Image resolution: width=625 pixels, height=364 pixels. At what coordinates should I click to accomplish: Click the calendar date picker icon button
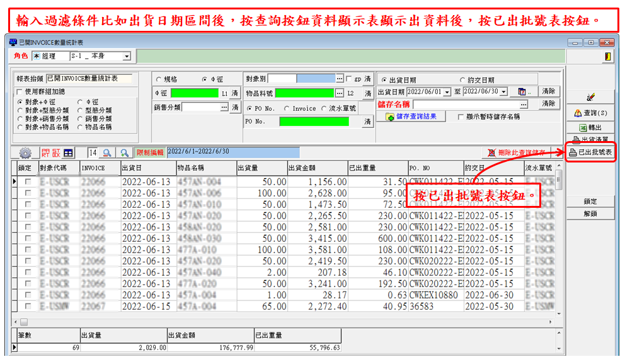(x=522, y=92)
